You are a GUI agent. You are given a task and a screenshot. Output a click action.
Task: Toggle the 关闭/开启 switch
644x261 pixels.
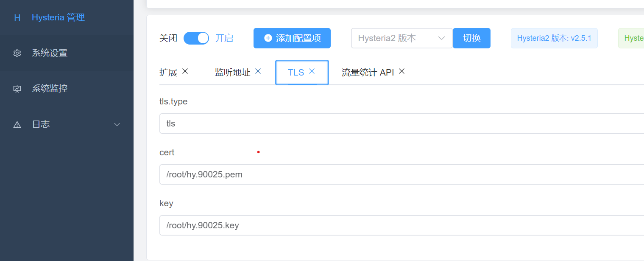click(x=196, y=38)
